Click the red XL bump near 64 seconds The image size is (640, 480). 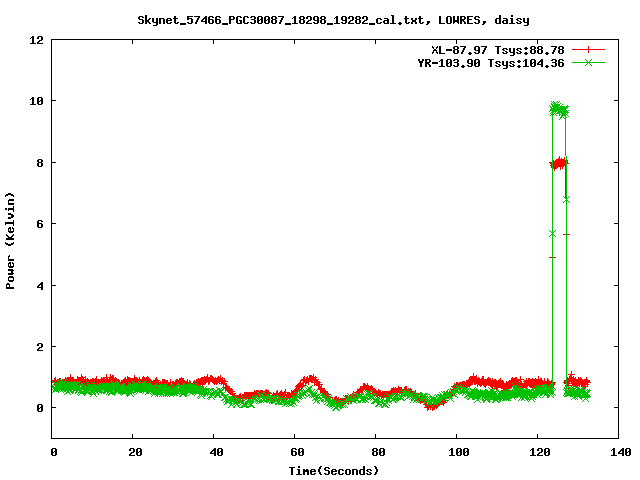click(x=311, y=380)
